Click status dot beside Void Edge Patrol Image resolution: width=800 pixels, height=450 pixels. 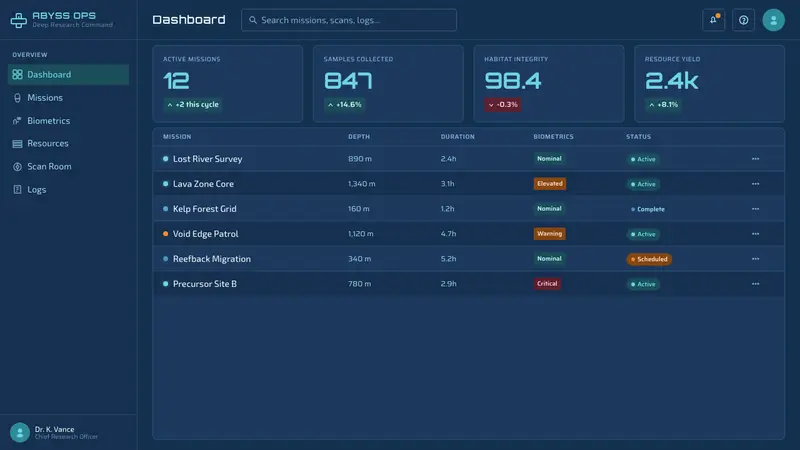click(165, 234)
